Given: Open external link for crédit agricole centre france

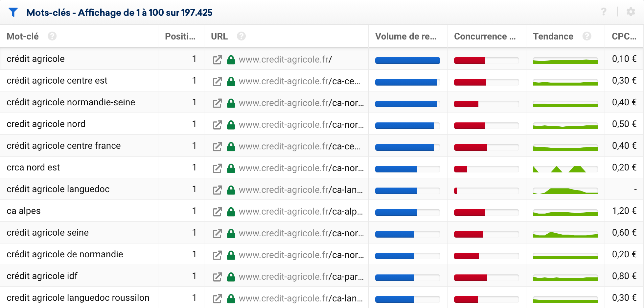Looking at the screenshot, I should (x=217, y=147).
